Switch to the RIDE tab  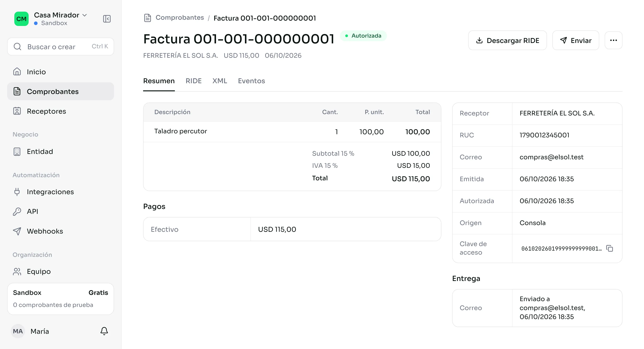pyautogui.click(x=193, y=81)
